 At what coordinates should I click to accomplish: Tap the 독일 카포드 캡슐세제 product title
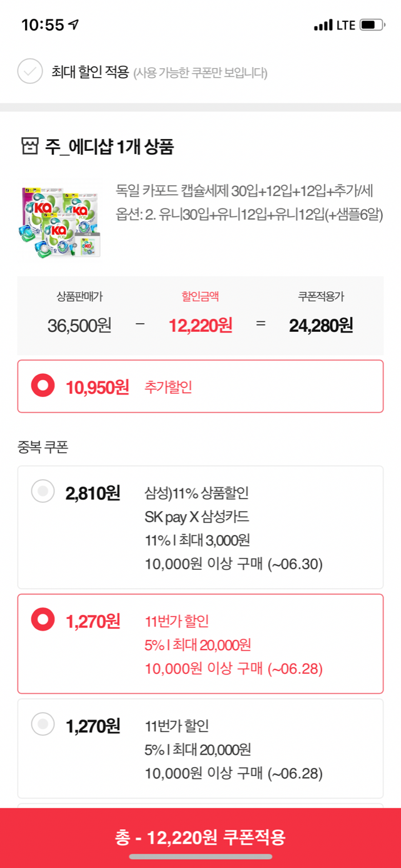248,190
